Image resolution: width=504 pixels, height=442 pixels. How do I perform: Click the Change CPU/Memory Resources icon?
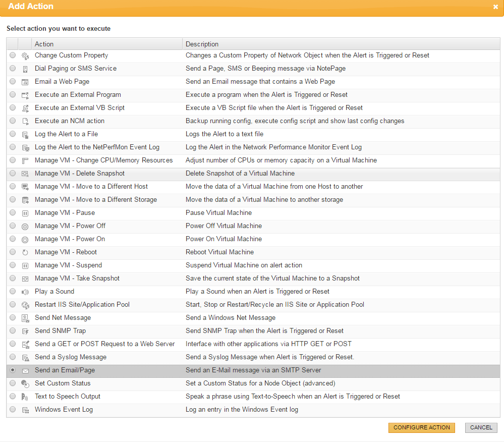(25, 161)
